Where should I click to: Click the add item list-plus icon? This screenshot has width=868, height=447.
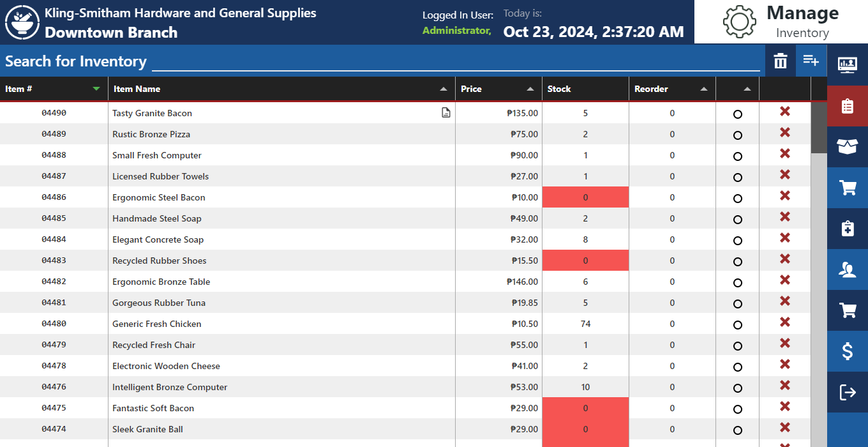pos(811,61)
